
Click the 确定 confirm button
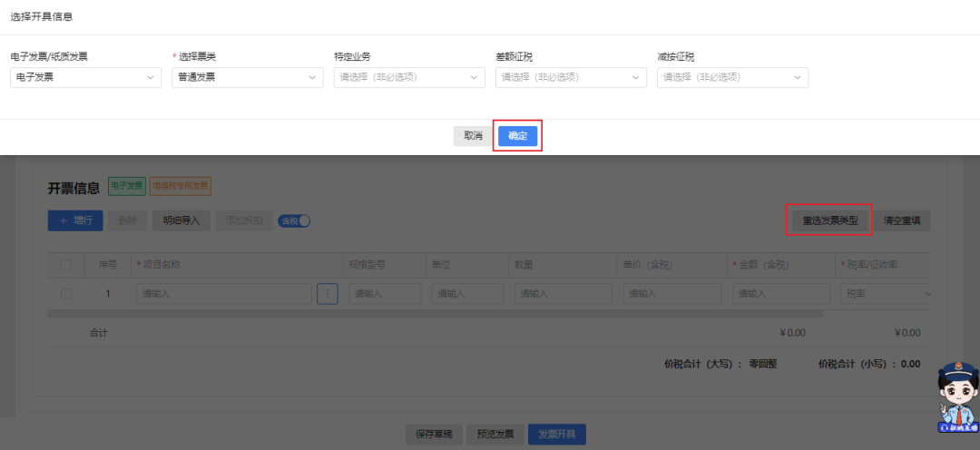(x=517, y=135)
